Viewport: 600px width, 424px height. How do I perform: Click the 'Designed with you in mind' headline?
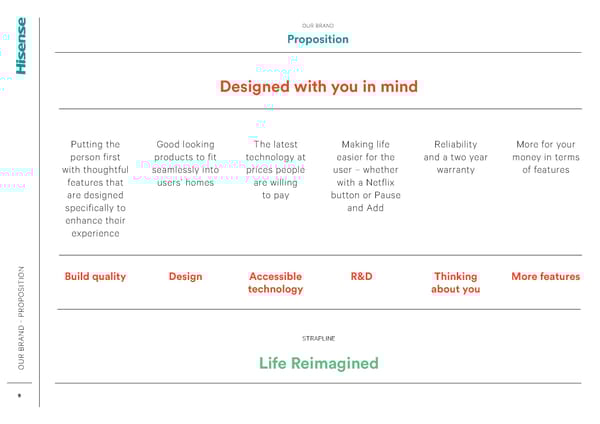point(318,87)
